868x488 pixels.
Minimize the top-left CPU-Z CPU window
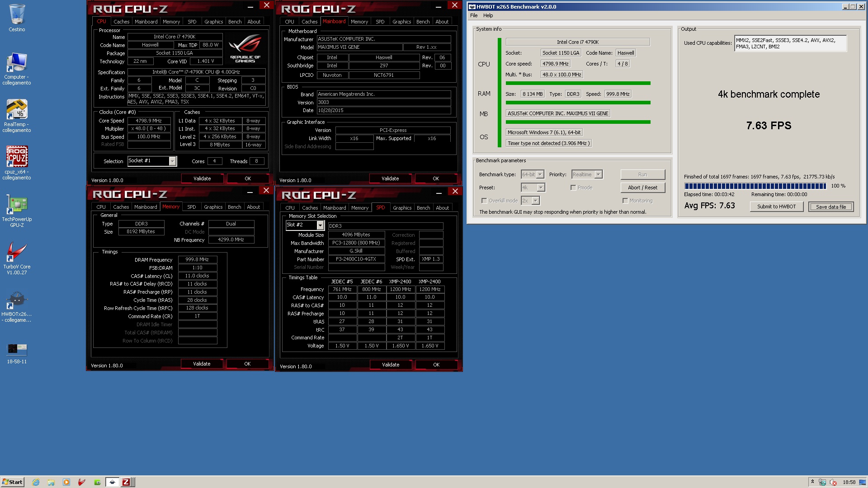point(250,7)
